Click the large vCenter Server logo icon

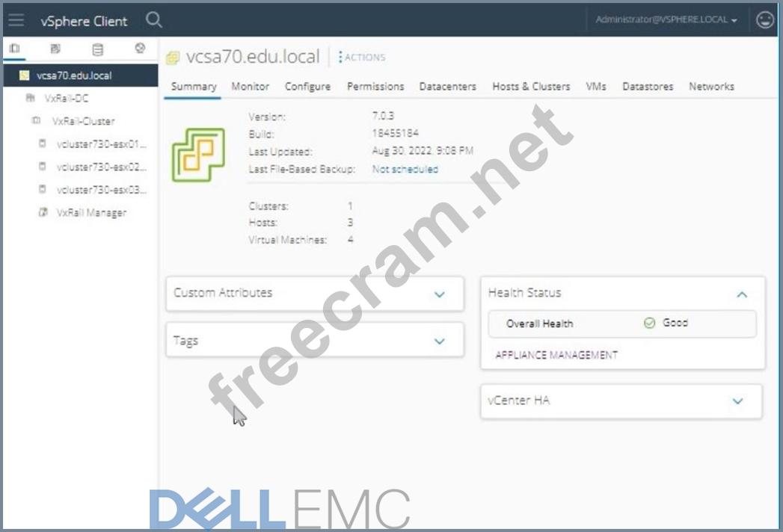(x=198, y=155)
